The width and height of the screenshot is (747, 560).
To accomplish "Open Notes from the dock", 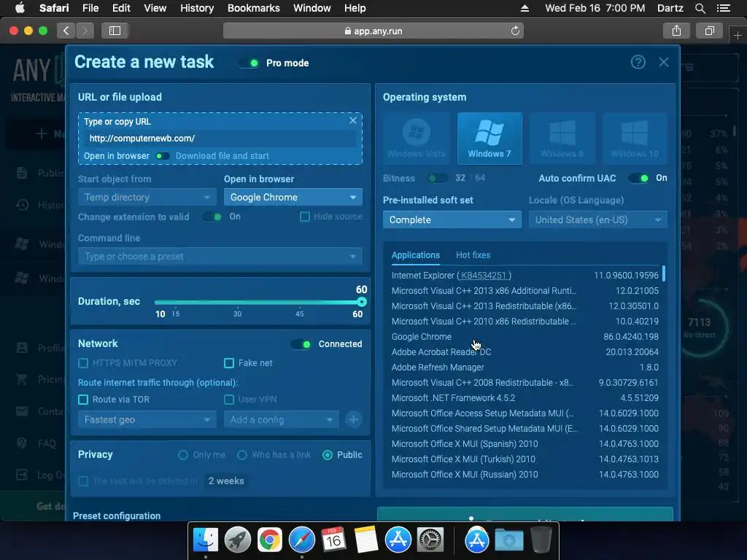I will 366,540.
